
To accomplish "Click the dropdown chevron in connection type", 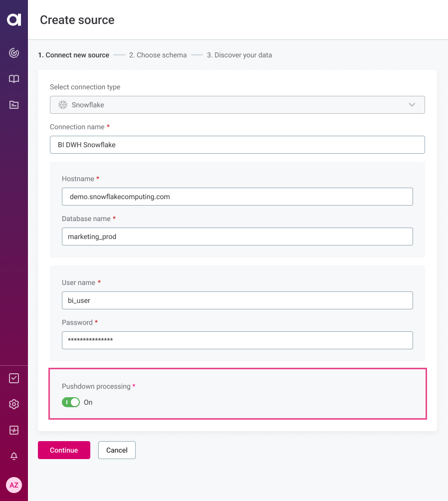I will click(x=412, y=105).
